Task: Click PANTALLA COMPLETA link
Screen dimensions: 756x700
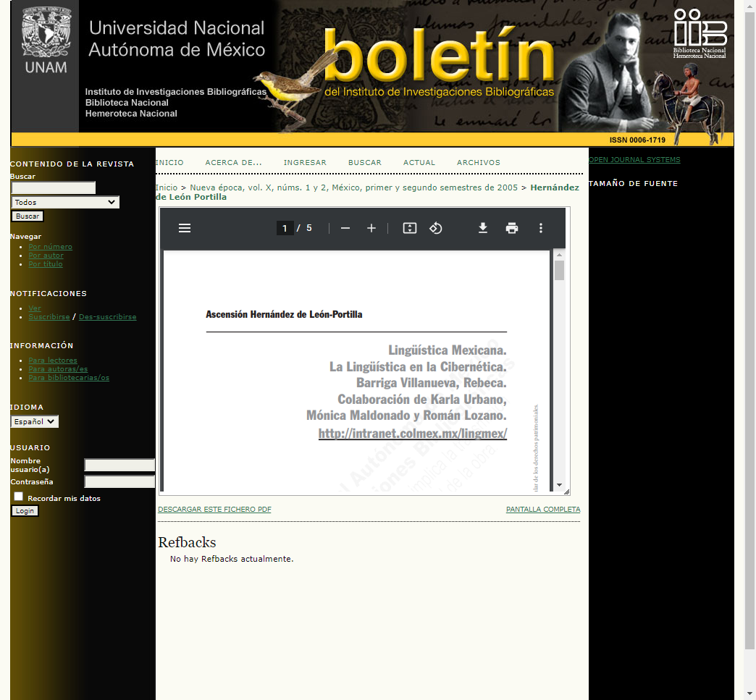Action: click(x=543, y=510)
